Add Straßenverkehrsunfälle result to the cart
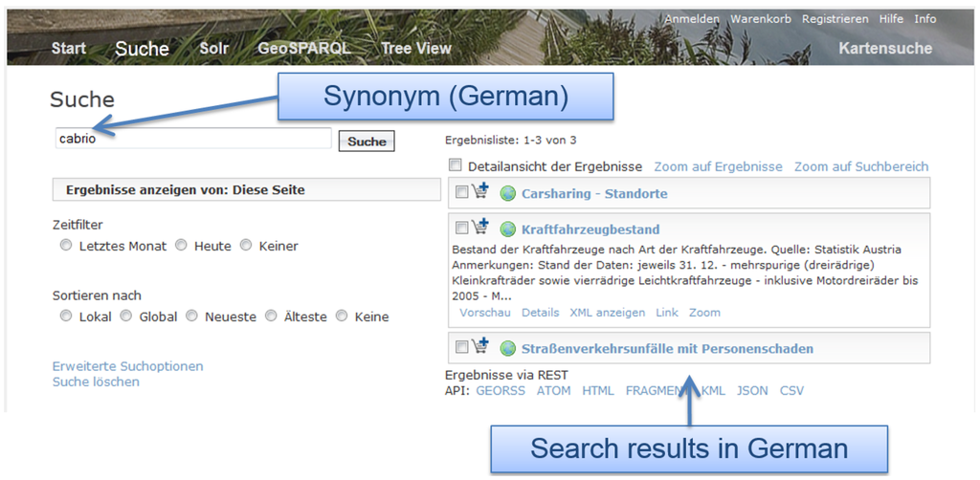The image size is (980, 480). coord(480,347)
